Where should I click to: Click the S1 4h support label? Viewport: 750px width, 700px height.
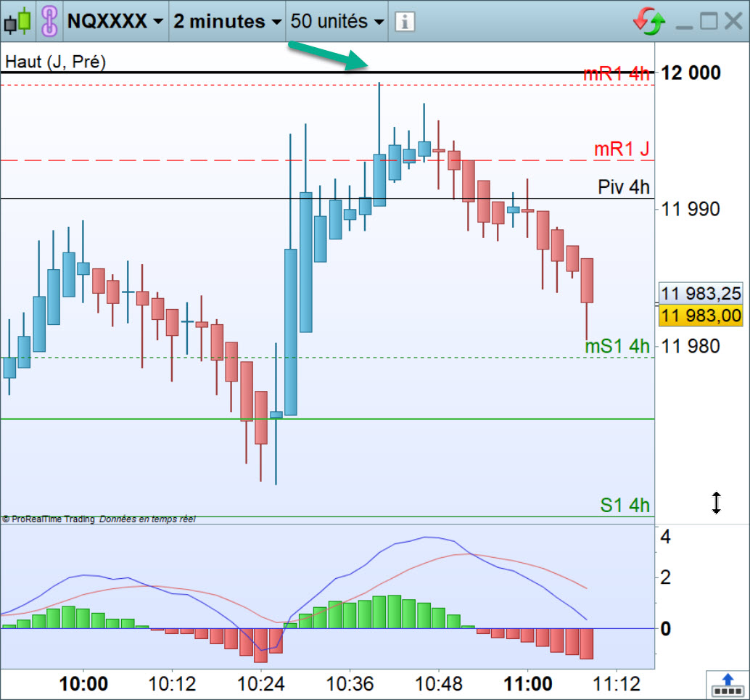click(x=625, y=506)
